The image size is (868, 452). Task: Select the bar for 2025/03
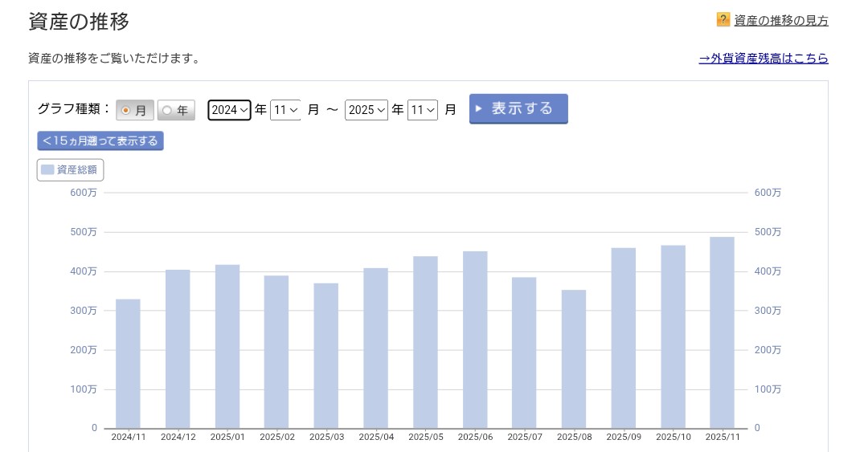[326, 356]
